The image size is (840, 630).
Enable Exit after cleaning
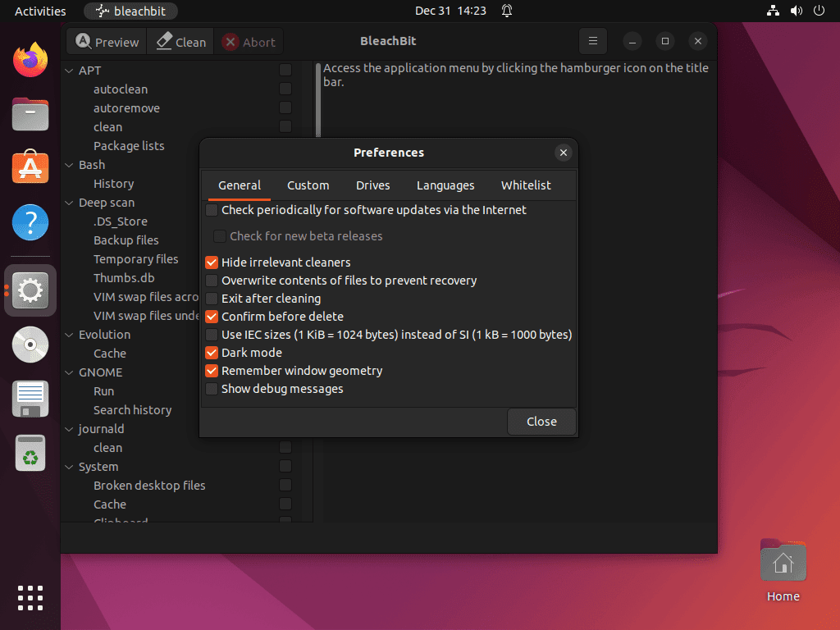pos(212,299)
